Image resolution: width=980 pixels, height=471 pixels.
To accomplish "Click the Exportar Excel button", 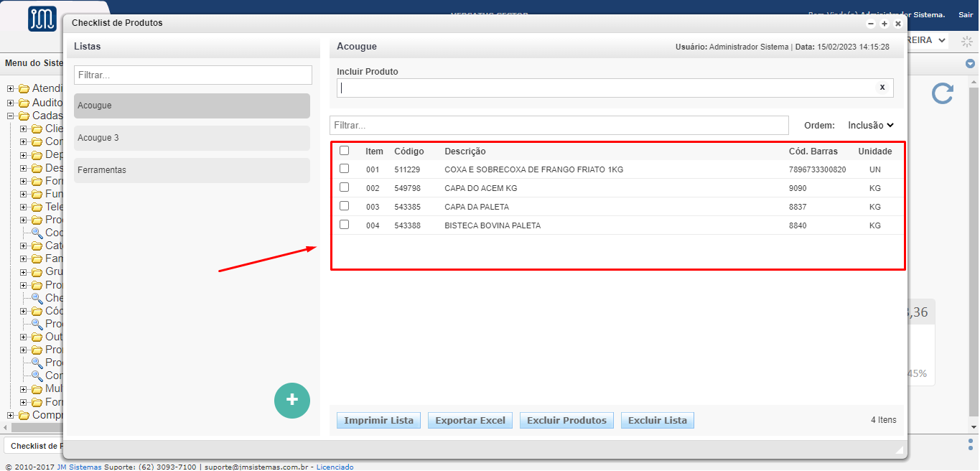I will click(x=470, y=421).
